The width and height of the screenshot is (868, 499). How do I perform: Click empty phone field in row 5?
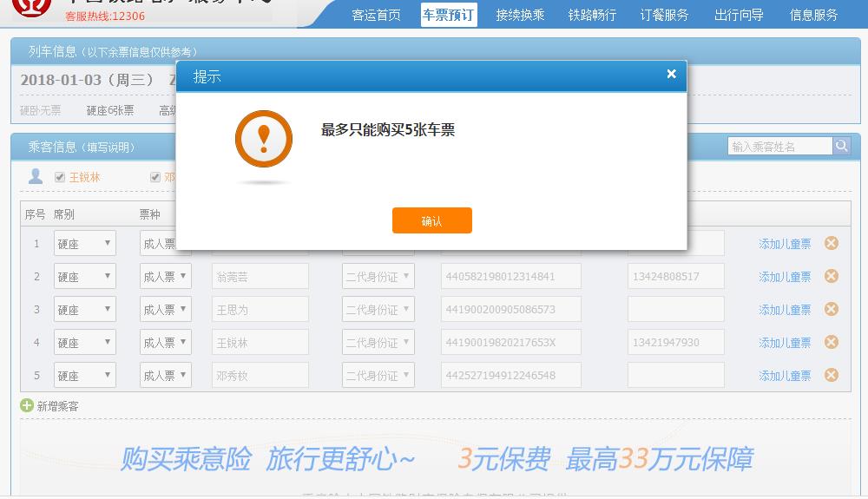click(676, 375)
